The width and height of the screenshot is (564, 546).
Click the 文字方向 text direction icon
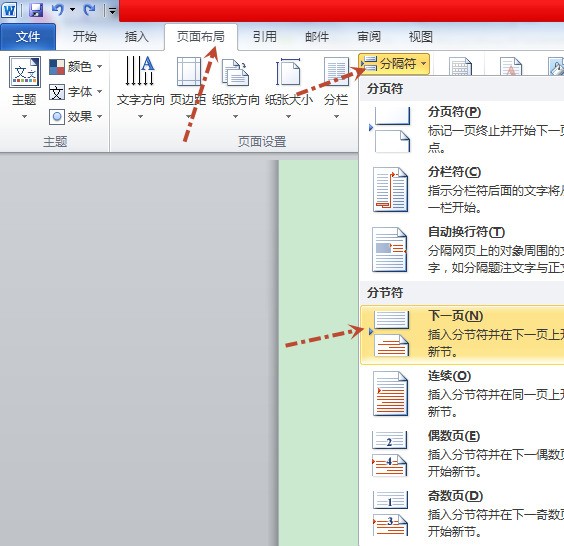tap(140, 71)
